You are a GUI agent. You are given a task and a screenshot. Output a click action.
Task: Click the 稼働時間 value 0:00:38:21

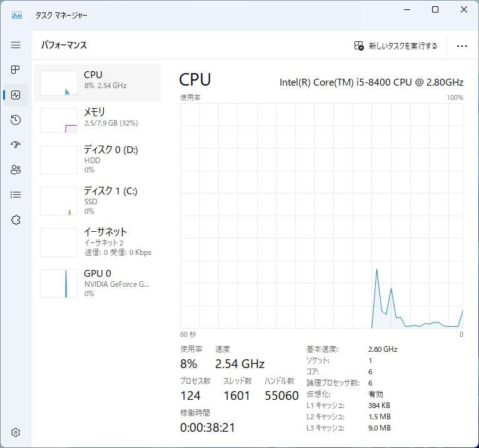pyautogui.click(x=208, y=427)
